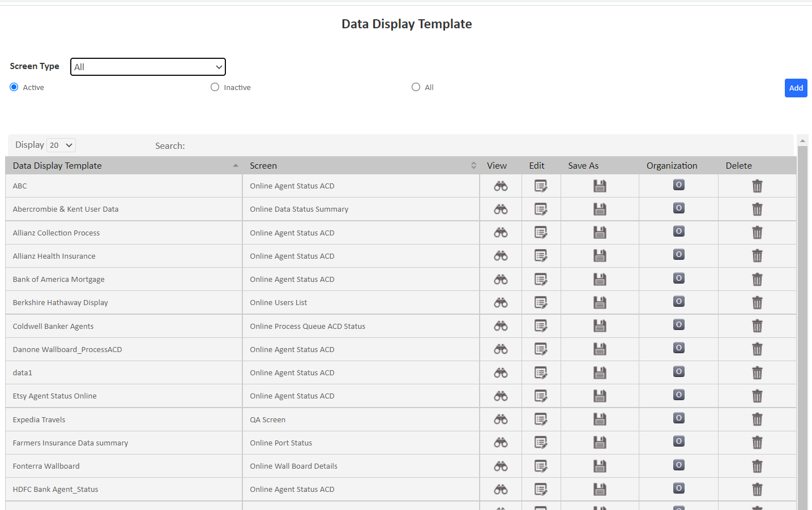
Task: Delete Abercrombie & Kent User Data template
Action: 757,209
